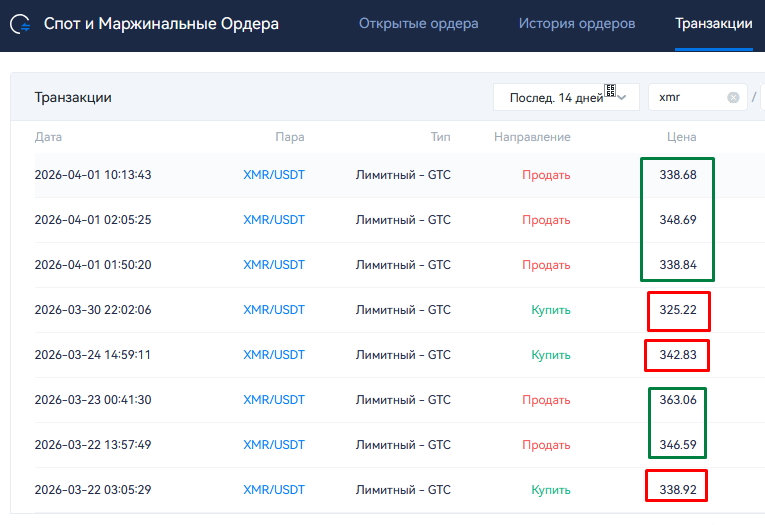The height and width of the screenshot is (525, 765).
Task: Open XMR/USDT link in 14:59:11 row
Action: pos(274,355)
